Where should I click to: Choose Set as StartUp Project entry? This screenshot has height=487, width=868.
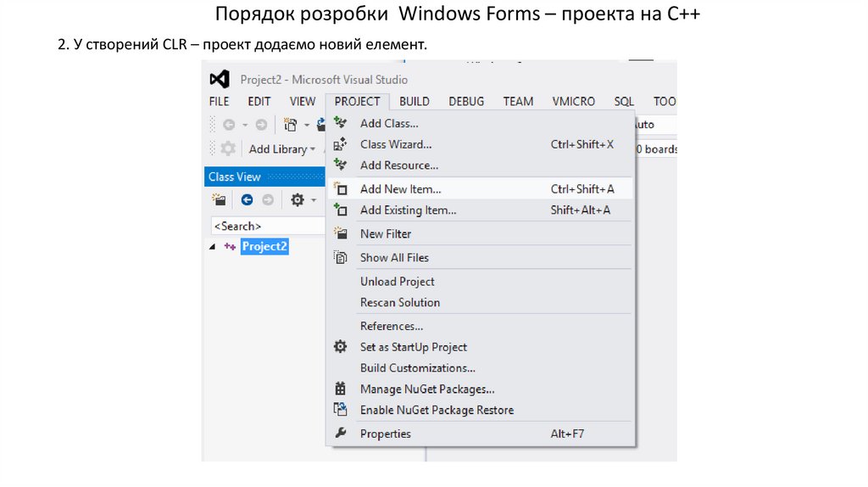point(480,347)
